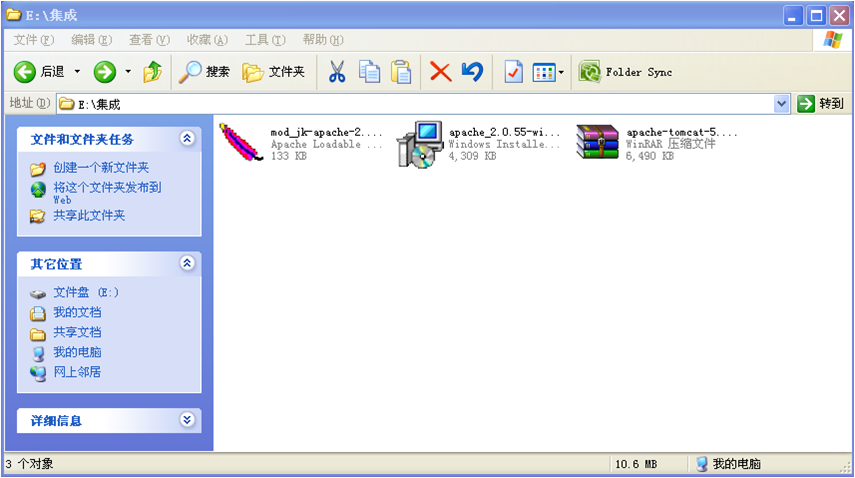Minimize the E:\集成 window

pos(793,16)
